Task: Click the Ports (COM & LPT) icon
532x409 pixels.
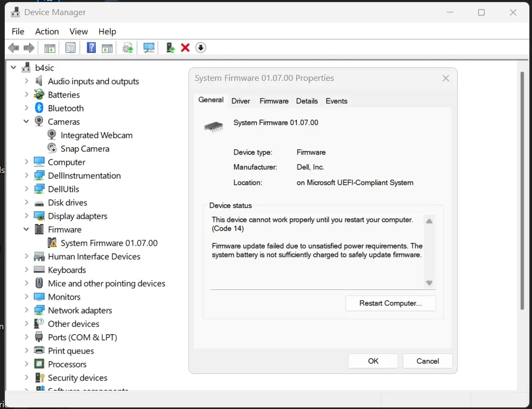Action: pos(39,337)
